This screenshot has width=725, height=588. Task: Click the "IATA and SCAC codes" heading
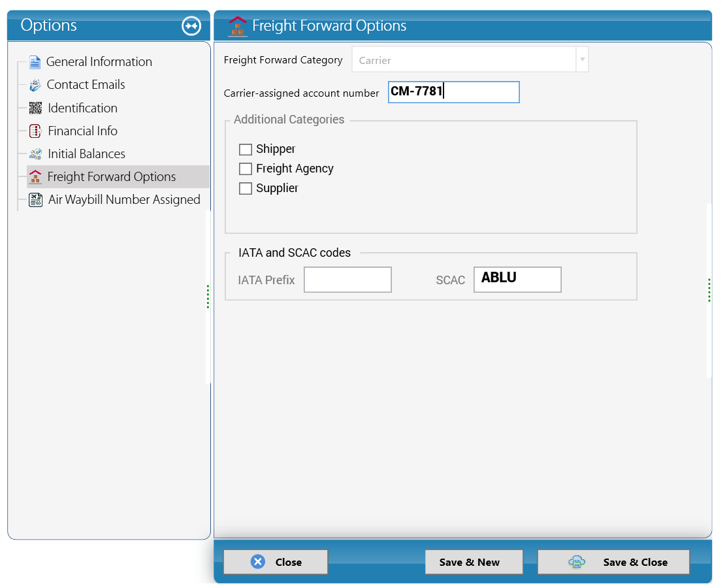pyautogui.click(x=295, y=253)
